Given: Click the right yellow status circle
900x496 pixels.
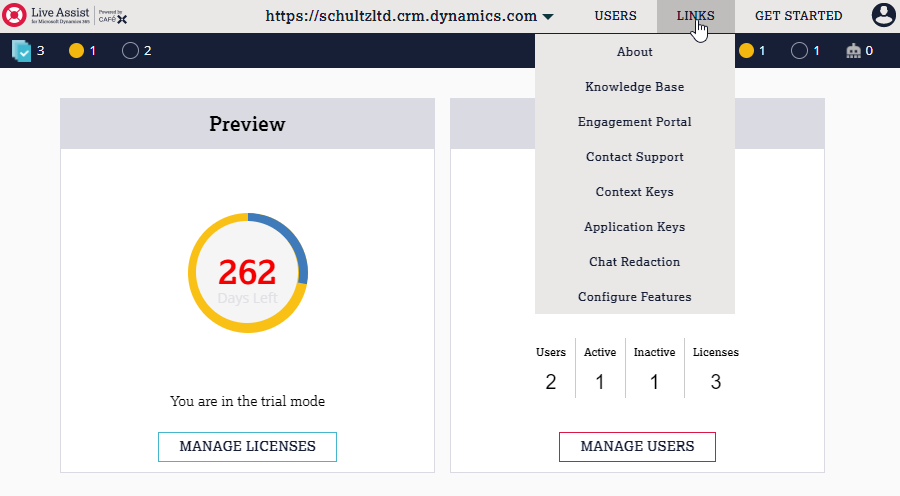Looking at the screenshot, I should point(746,51).
